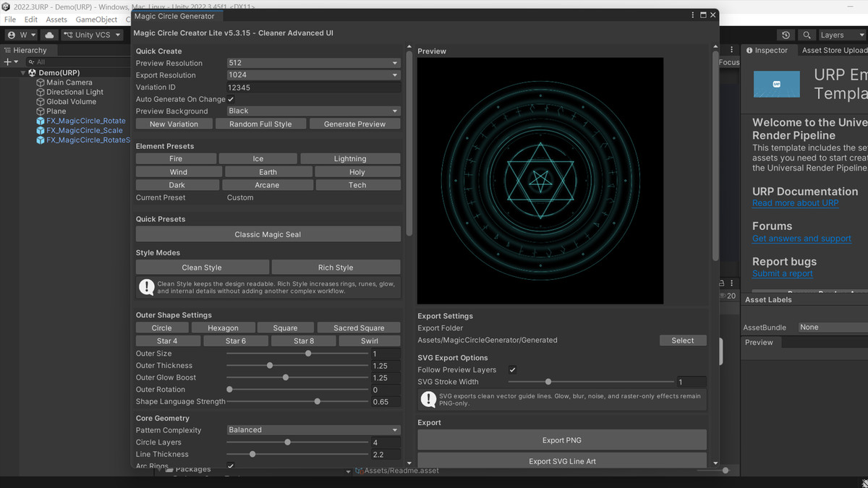Toggle Follow Preview Layers checkbox
Viewport: 868px width, 488px height.
pyautogui.click(x=512, y=370)
